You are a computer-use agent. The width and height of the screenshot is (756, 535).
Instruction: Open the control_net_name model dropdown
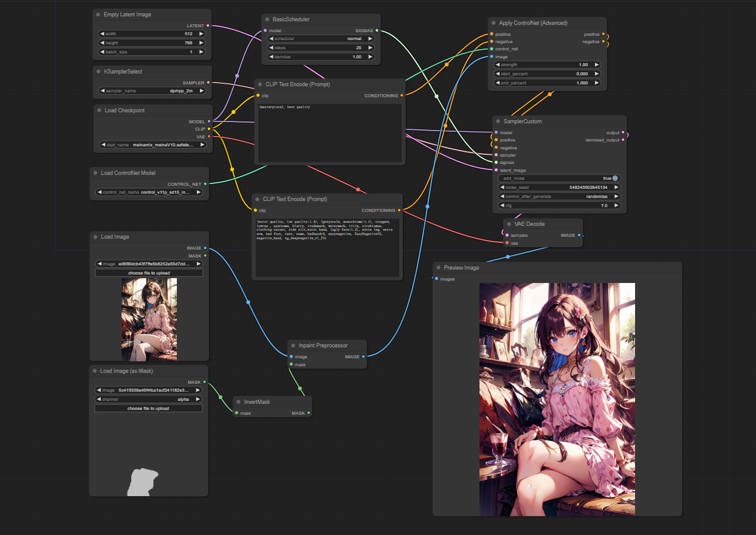148,192
